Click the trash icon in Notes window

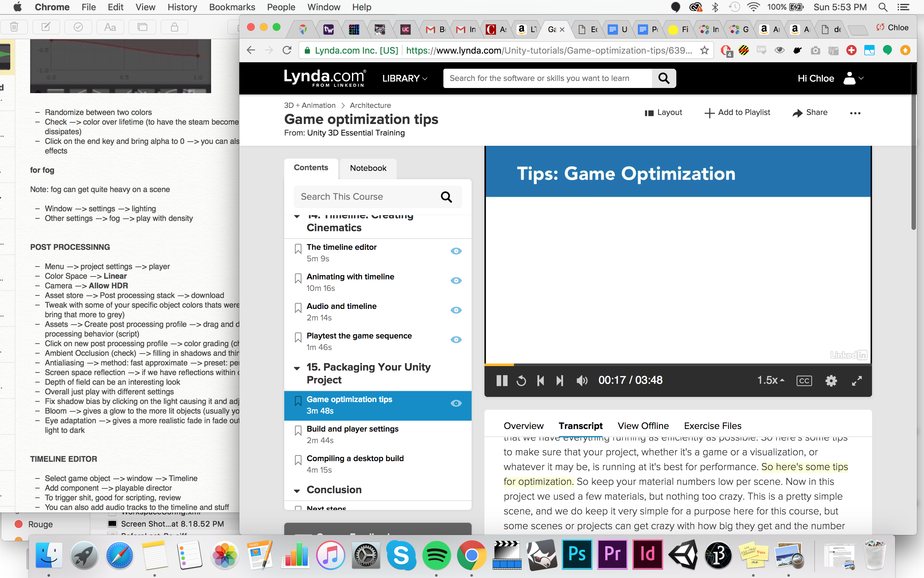click(x=14, y=27)
